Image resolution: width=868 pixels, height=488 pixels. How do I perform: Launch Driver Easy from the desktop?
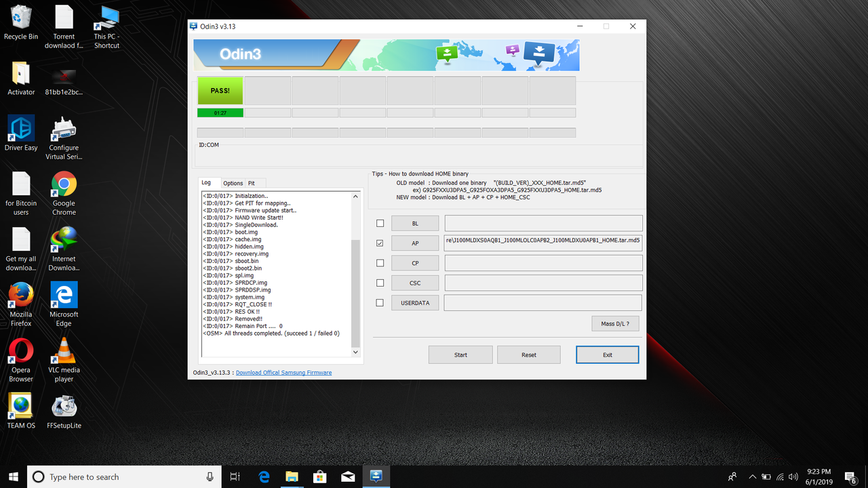click(20, 129)
